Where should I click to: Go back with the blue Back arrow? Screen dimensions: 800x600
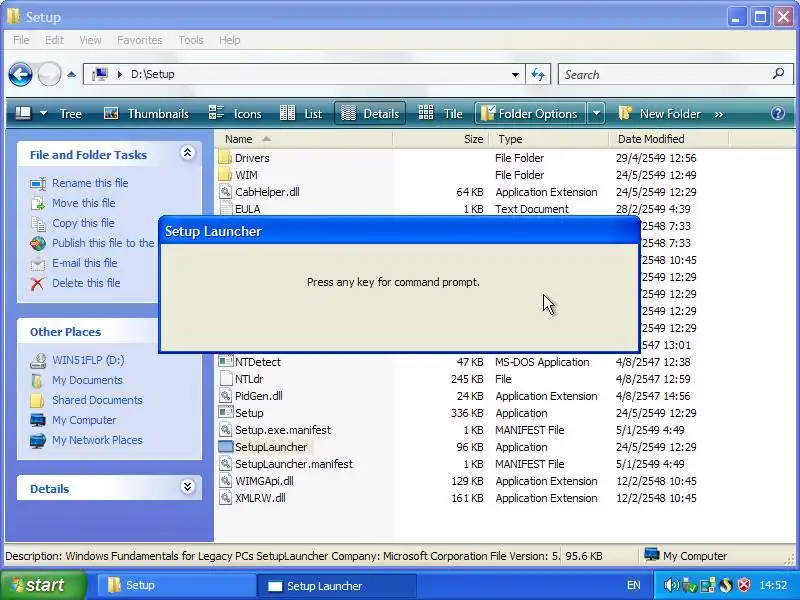click(20, 74)
